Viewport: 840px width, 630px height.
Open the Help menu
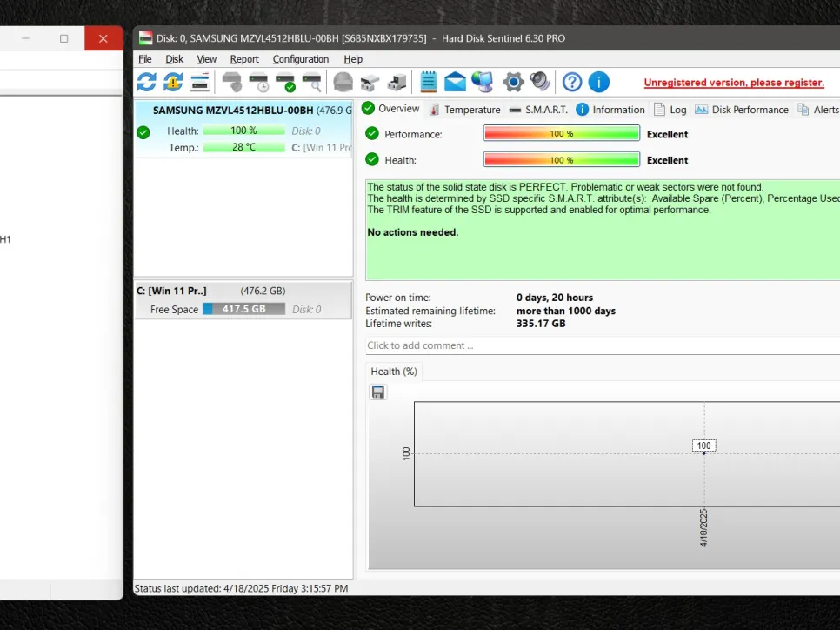353,59
